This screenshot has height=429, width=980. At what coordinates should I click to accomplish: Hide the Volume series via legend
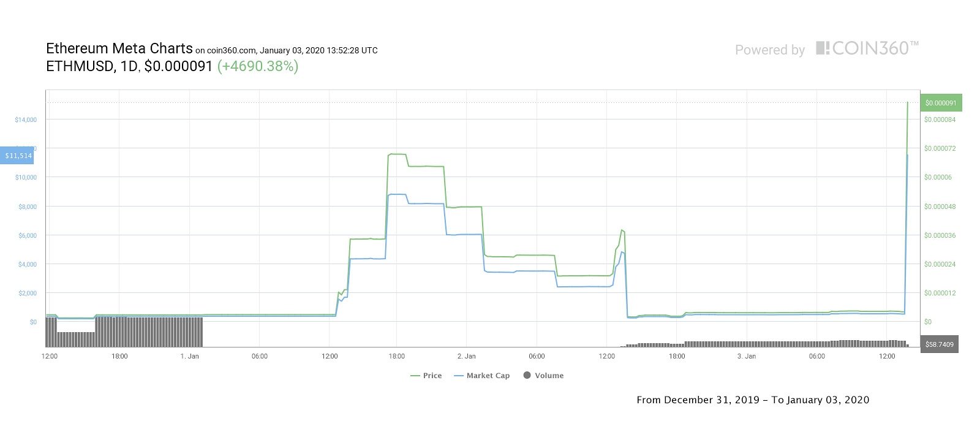tap(543, 376)
